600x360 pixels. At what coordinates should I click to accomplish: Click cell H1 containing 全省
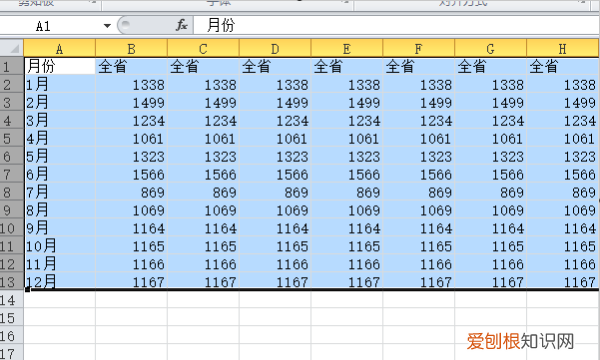coord(562,67)
